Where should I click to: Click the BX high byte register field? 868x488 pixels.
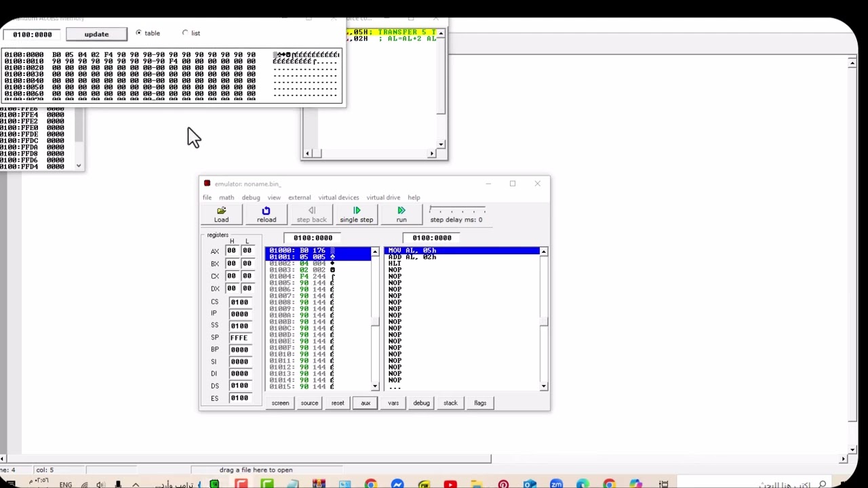point(233,264)
